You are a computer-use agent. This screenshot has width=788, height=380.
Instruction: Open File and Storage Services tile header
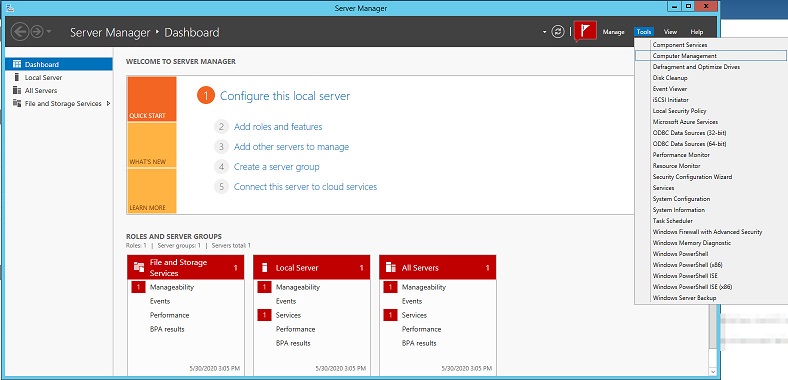185,267
